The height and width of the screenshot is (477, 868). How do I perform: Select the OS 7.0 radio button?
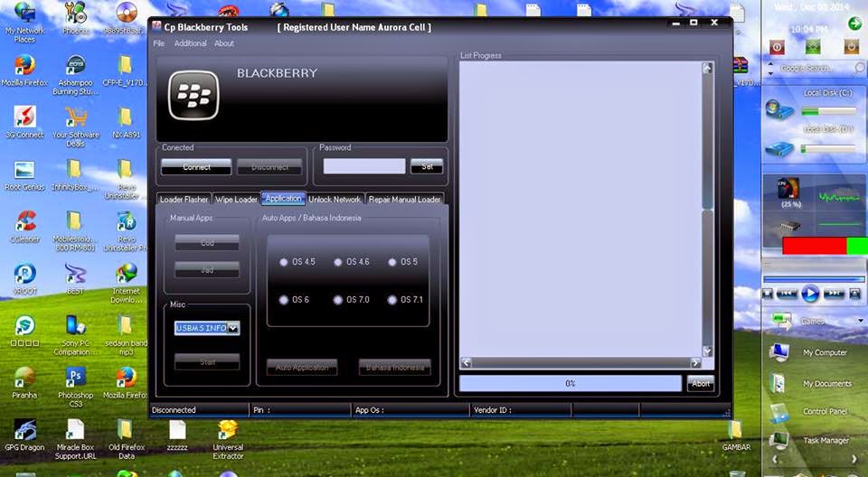click(x=337, y=300)
